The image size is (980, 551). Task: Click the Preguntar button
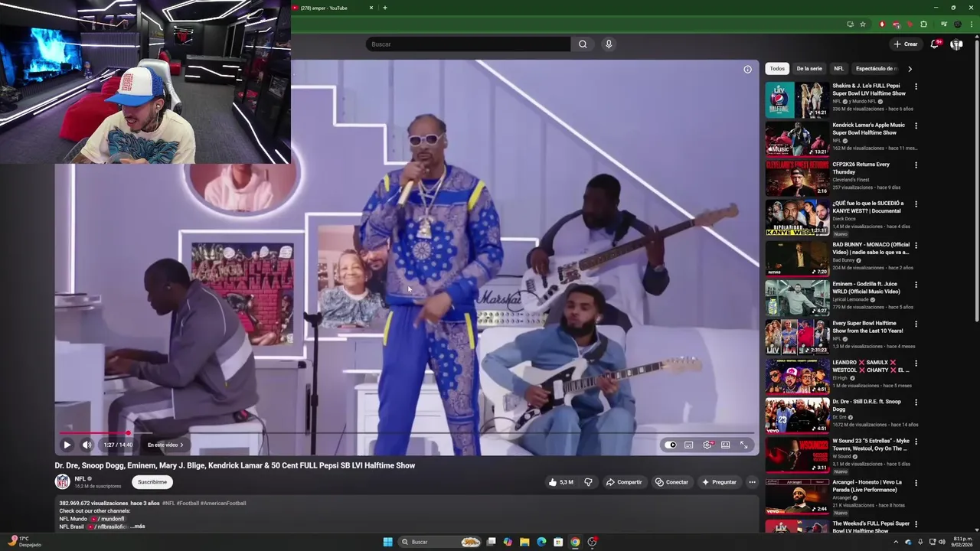719,482
